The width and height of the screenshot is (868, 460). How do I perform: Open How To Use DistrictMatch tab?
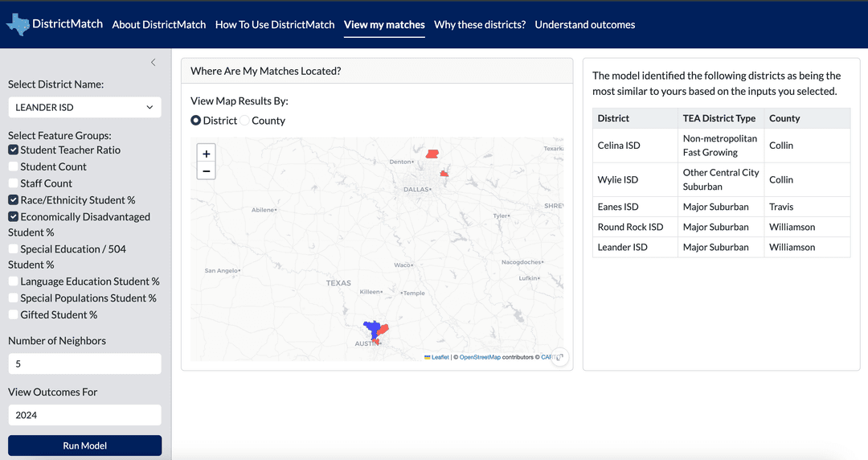click(x=275, y=24)
